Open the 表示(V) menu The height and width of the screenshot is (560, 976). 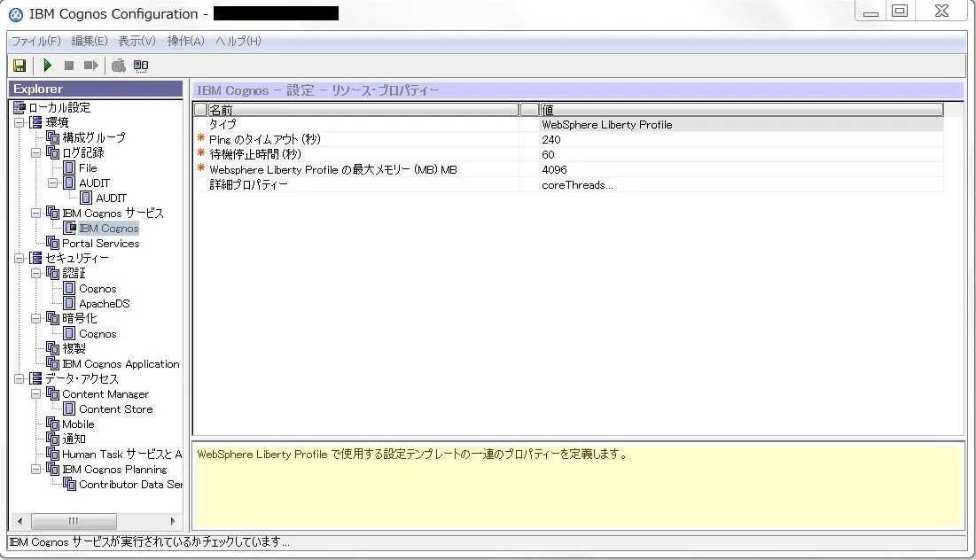pyautogui.click(x=137, y=41)
